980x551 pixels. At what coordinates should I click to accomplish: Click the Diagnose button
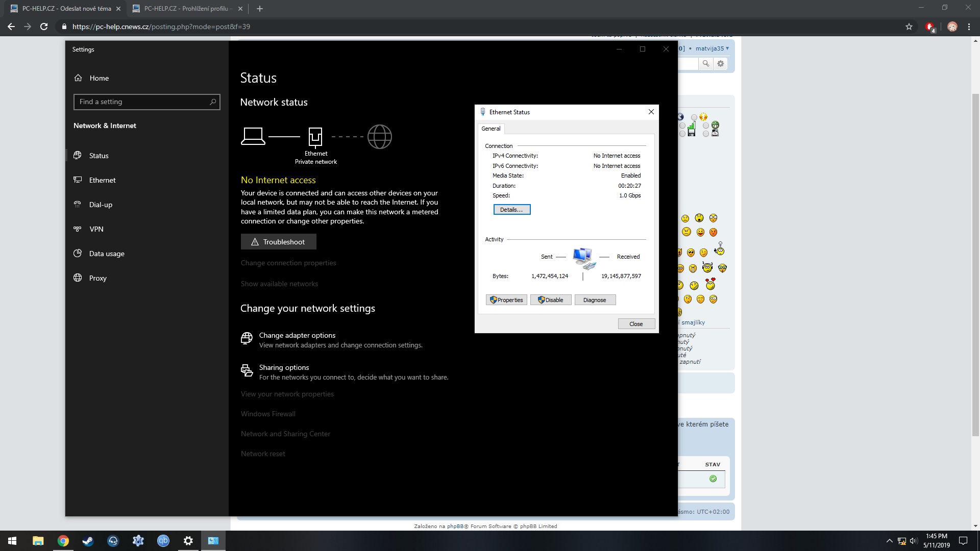595,300
